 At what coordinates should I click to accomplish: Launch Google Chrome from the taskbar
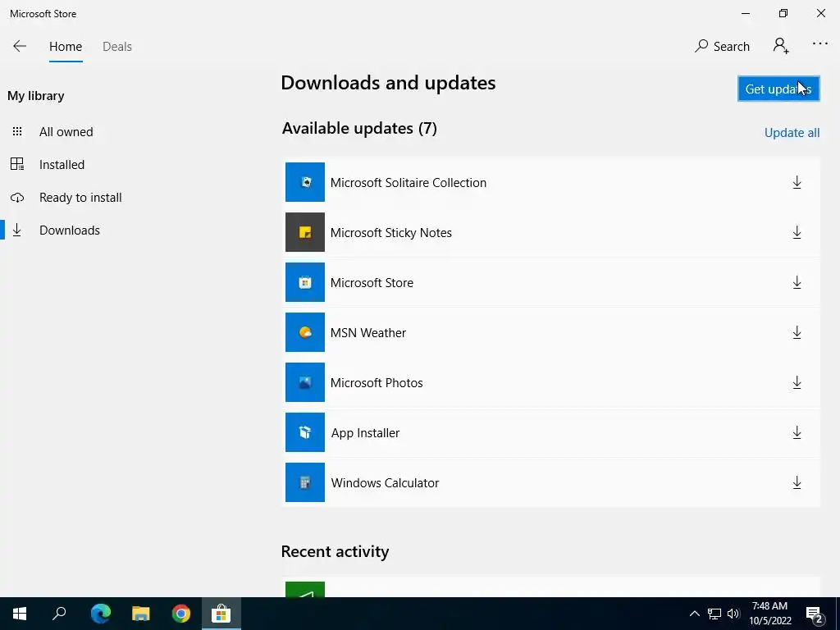pyautogui.click(x=181, y=614)
